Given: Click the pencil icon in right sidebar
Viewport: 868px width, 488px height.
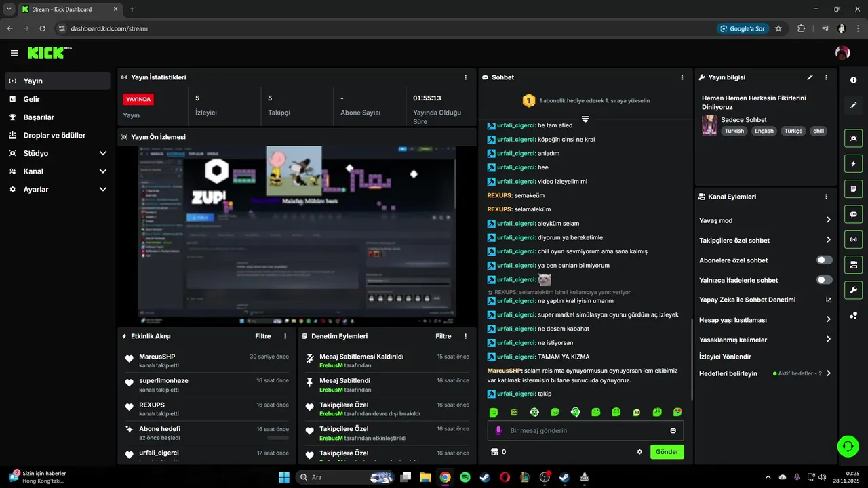Looking at the screenshot, I should coord(854,105).
